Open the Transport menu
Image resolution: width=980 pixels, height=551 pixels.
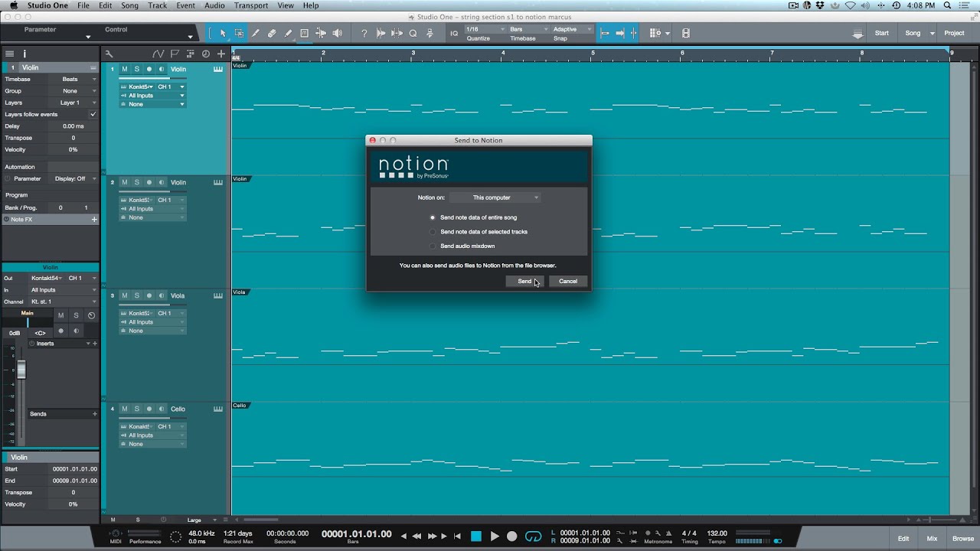251,5
